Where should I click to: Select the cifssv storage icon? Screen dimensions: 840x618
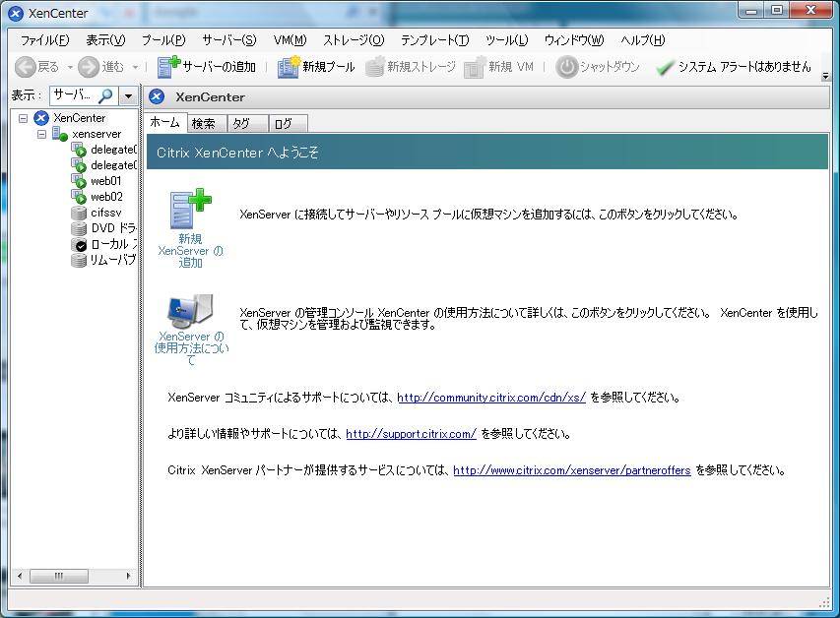[x=79, y=213]
